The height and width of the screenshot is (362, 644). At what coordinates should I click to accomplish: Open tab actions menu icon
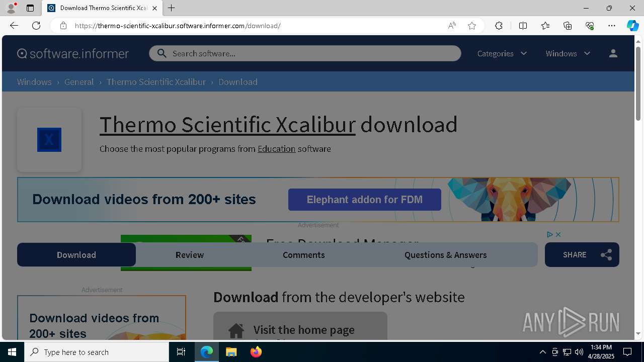[x=30, y=8]
